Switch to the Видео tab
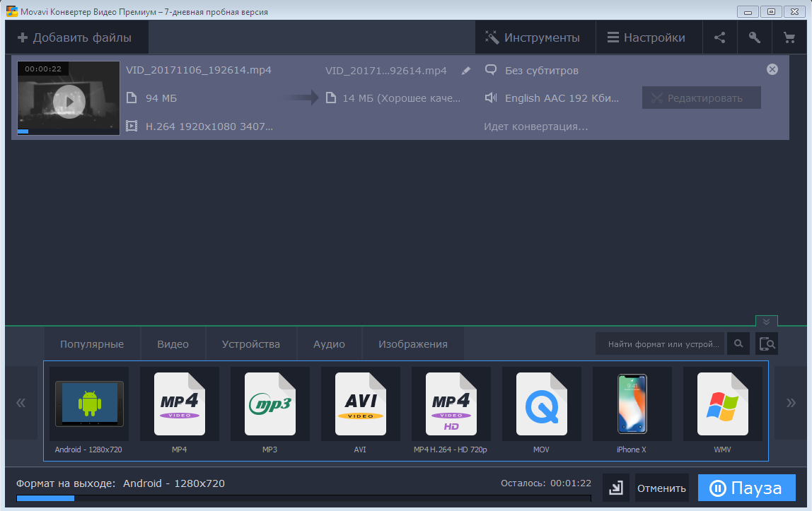 pos(173,344)
